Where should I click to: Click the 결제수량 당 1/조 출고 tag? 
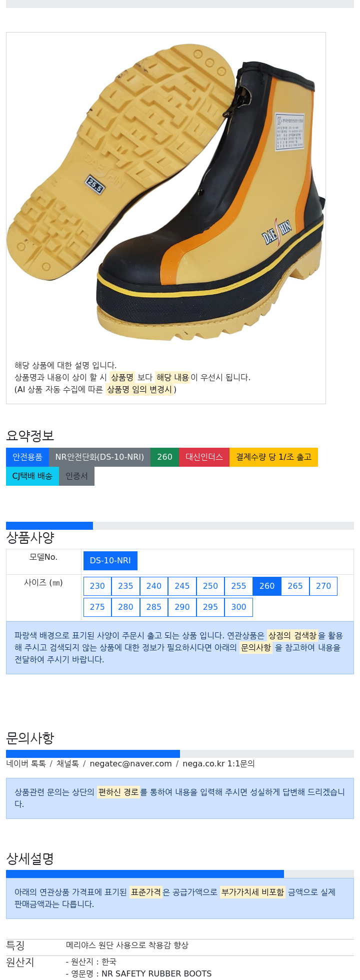point(273,457)
